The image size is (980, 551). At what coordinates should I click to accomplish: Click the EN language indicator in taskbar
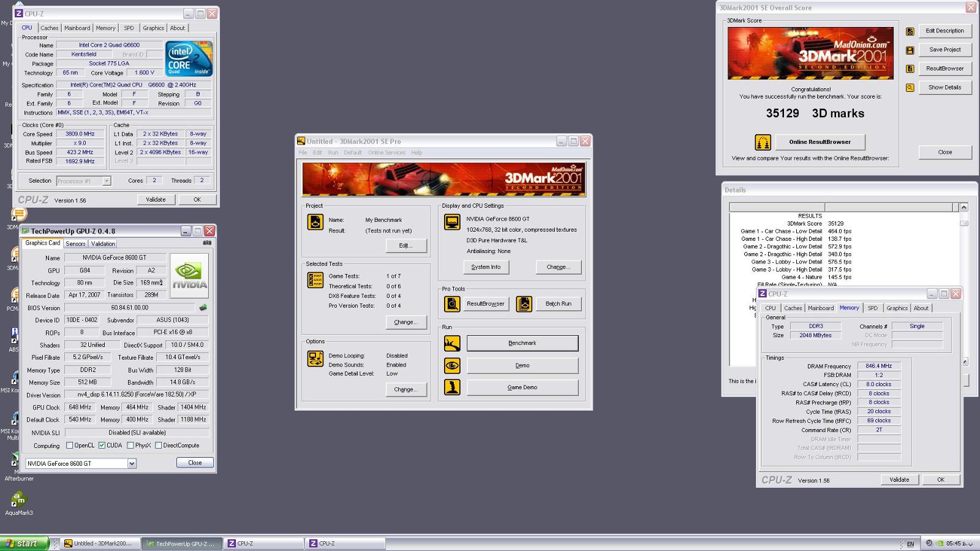tap(910, 544)
